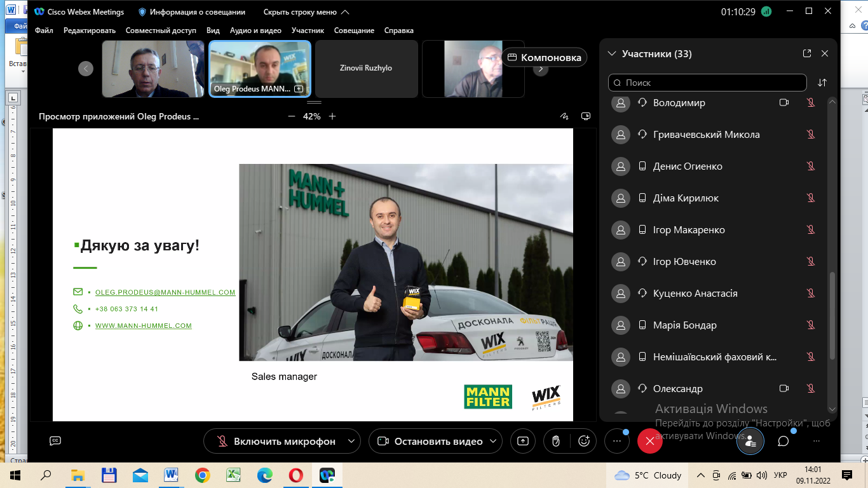Open Компоновка layout menu

(545, 57)
